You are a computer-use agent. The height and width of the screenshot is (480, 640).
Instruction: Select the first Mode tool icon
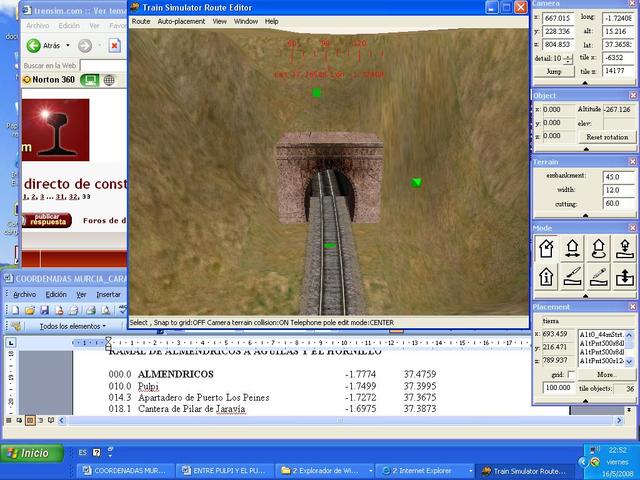point(547,249)
